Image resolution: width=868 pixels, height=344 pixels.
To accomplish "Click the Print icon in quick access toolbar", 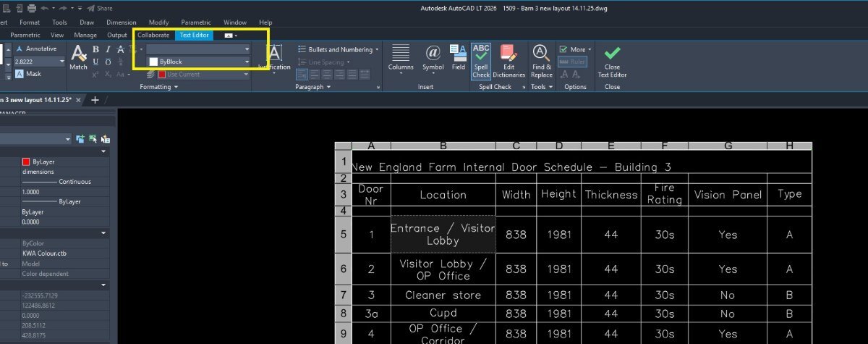I will (x=31, y=8).
